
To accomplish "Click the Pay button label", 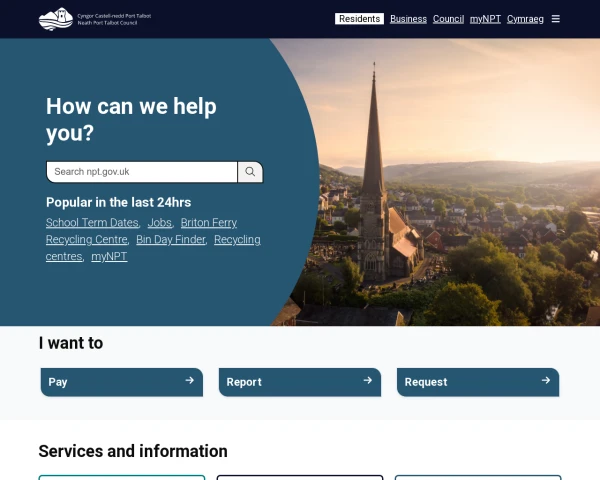I will (58, 382).
